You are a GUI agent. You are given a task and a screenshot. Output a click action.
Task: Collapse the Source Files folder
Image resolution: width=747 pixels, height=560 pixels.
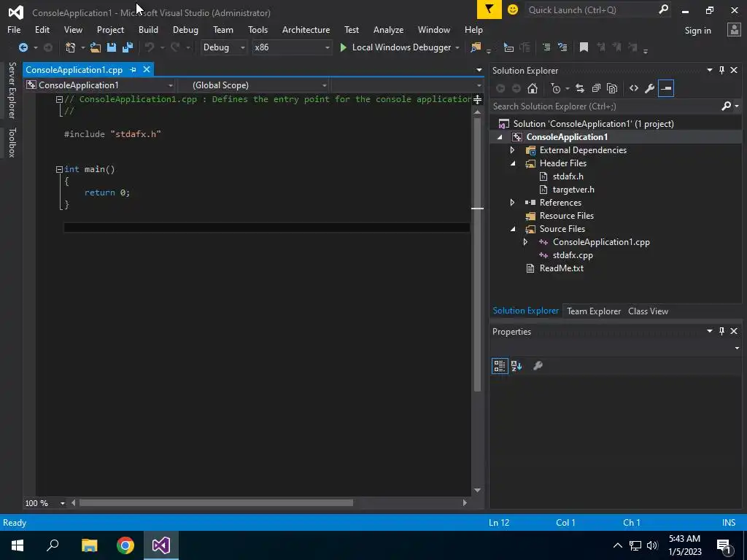pos(513,229)
